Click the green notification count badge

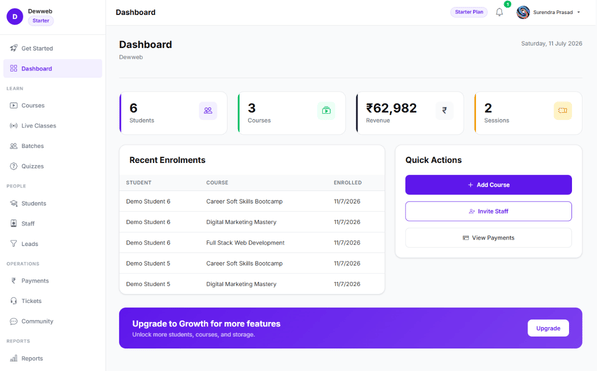(508, 4)
